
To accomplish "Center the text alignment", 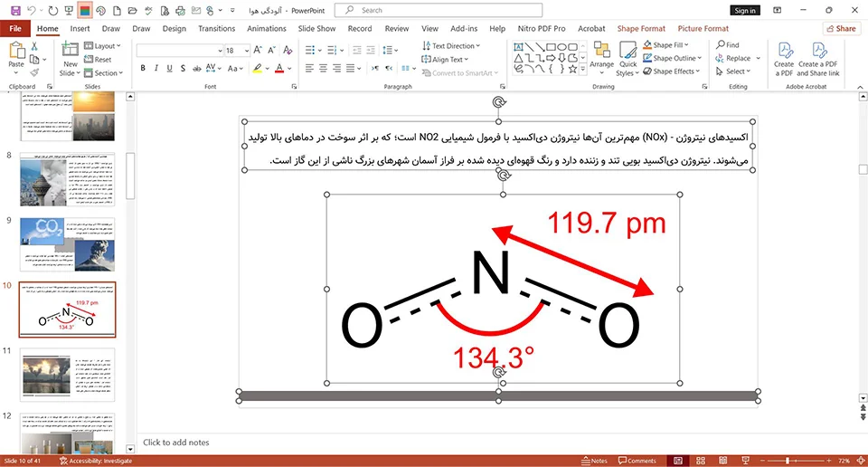I will [x=323, y=68].
